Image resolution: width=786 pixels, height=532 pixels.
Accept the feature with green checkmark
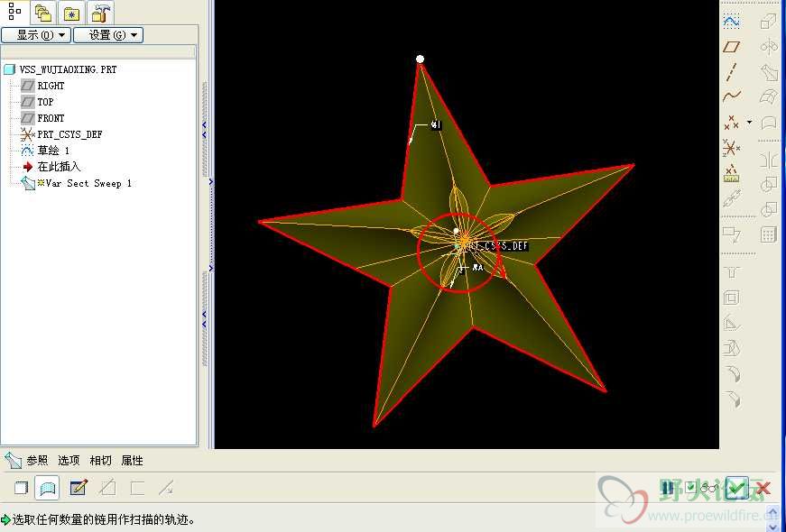[735, 488]
